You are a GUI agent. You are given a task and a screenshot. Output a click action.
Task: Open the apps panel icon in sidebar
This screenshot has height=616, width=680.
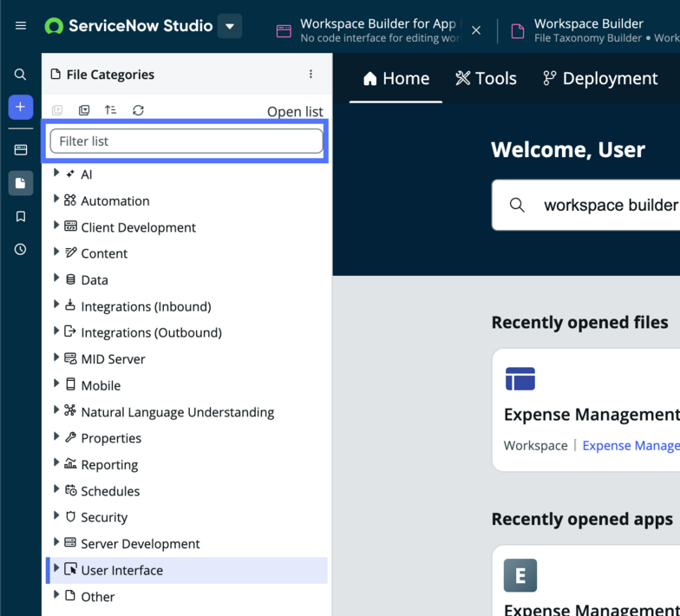point(21,150)
